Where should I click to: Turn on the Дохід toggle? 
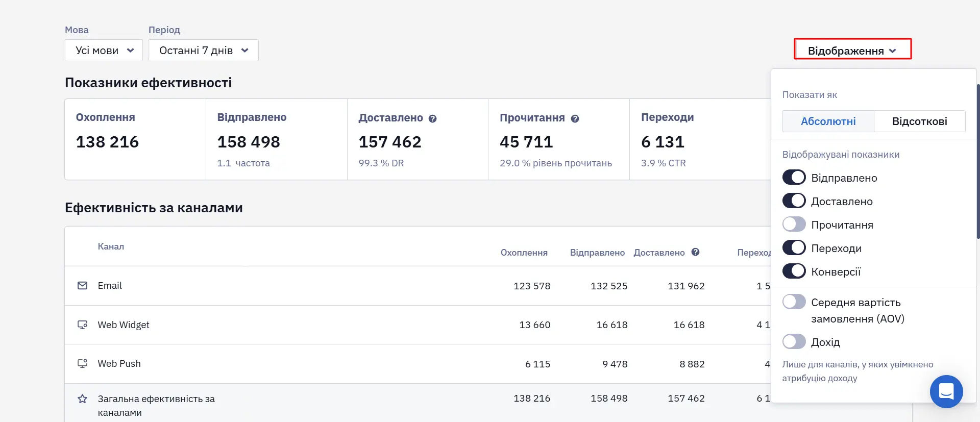794,342
